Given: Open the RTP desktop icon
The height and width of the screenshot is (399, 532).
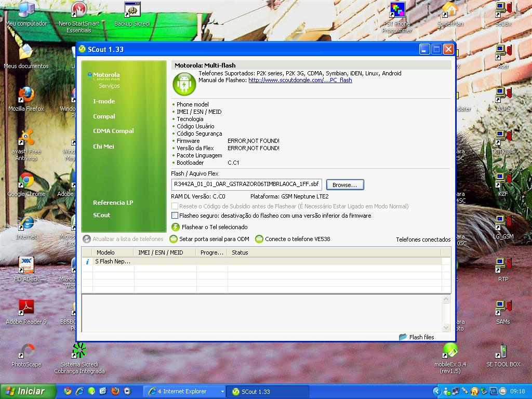Looking at the screenshot, I should click(503, 270).
